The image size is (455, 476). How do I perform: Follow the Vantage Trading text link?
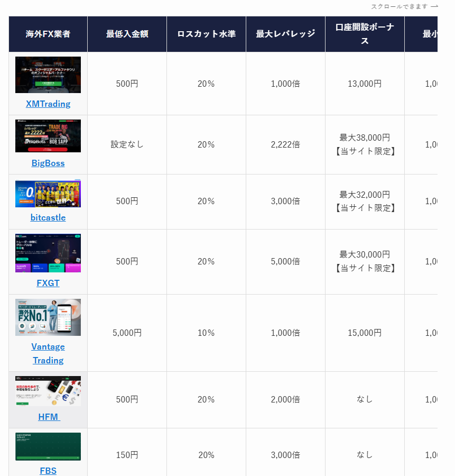click(x=48, y=353)
